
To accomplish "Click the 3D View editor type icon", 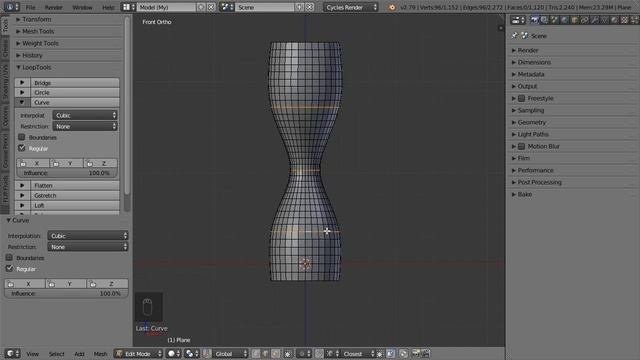I will pyautogui.click(x=11, y=353).
